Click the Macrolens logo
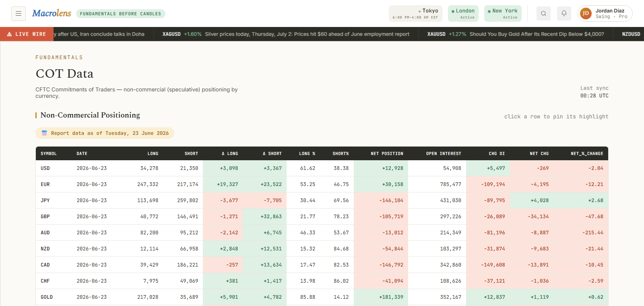Image resolution: width=644 pixels, height=306 pixels. coord(52,13)
